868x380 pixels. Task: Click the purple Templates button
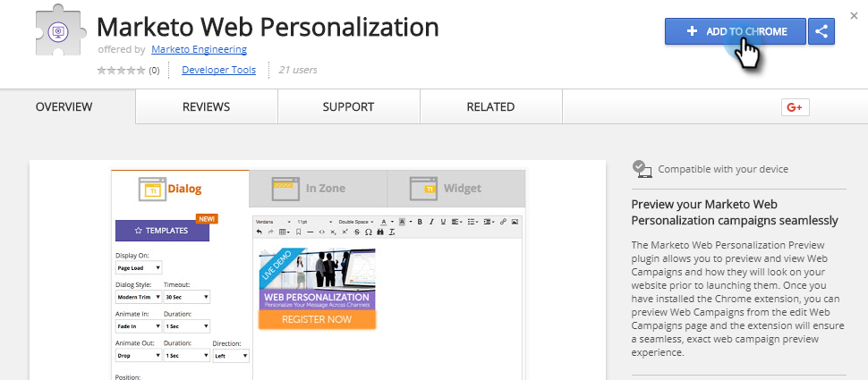coord(162,231)
